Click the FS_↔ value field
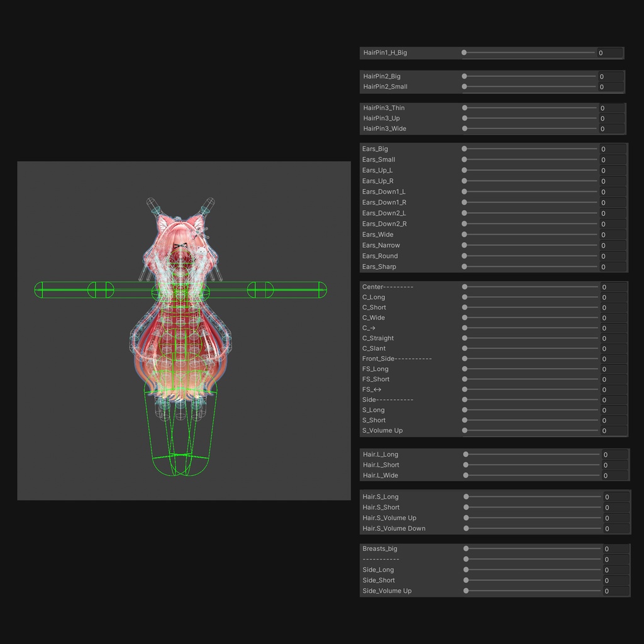The width and height of the screenshot is (644, 644). point(614,390)
